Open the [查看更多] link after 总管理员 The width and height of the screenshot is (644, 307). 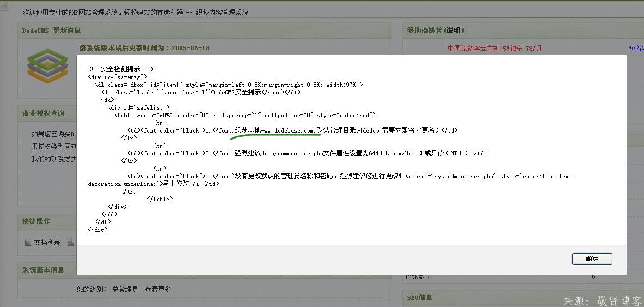click(158, 290)
